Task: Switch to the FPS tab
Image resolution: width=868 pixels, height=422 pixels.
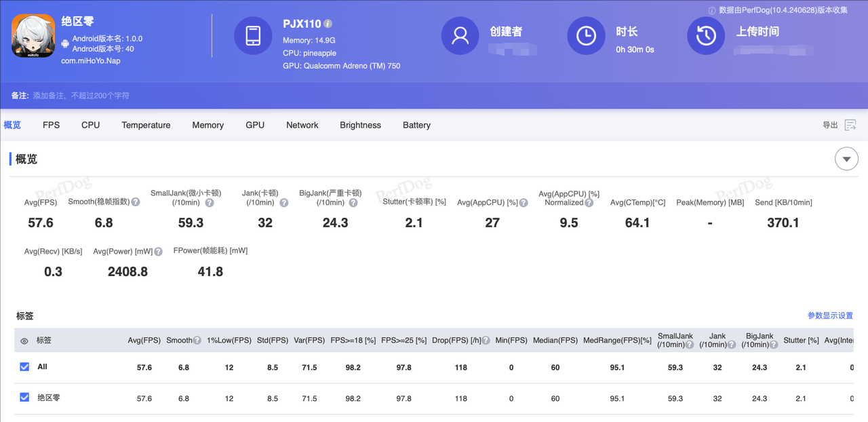Action: pos(51,125)
